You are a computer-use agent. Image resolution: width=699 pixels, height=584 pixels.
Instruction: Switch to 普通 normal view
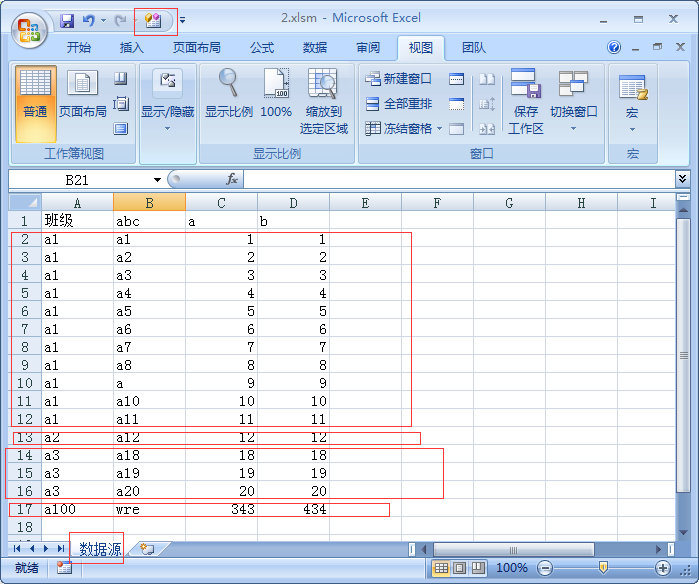pyautogui.click(x=35, y=103)
